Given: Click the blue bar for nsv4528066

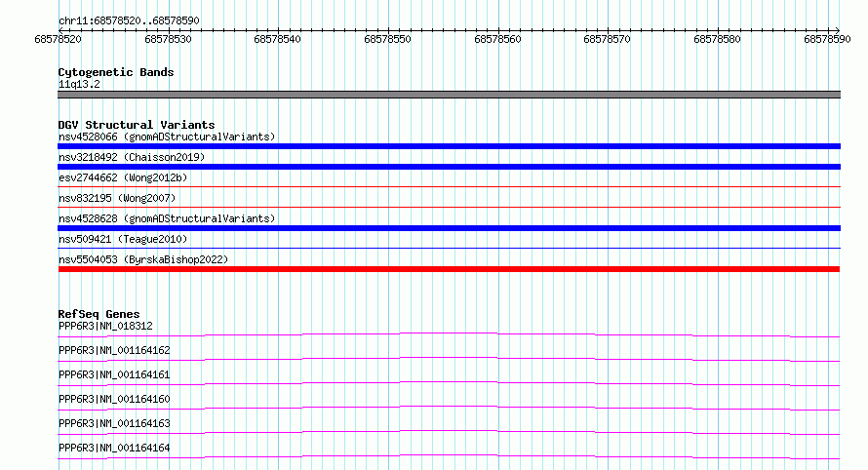Looking at the screenshot, I should tap(449, 146).
